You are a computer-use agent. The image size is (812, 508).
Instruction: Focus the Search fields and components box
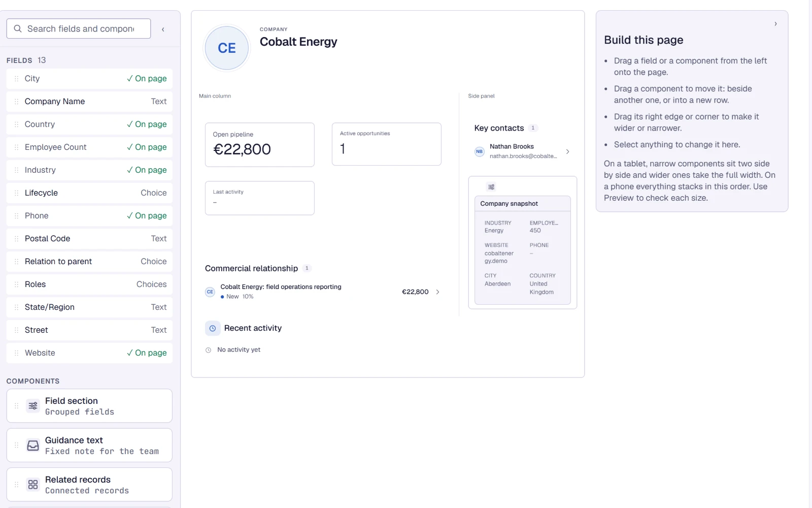[x=79, y=28]
